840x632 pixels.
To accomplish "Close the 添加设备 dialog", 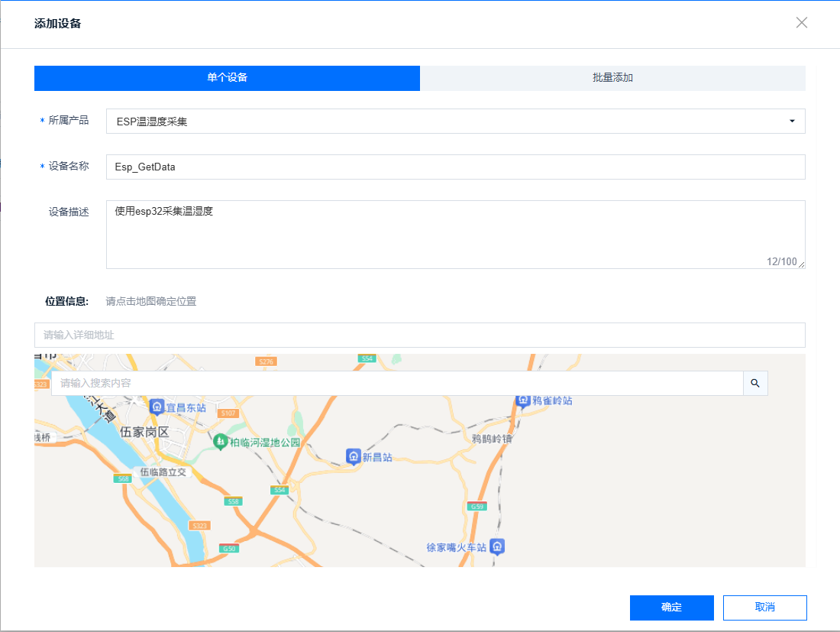I will [x=801, y=22].
